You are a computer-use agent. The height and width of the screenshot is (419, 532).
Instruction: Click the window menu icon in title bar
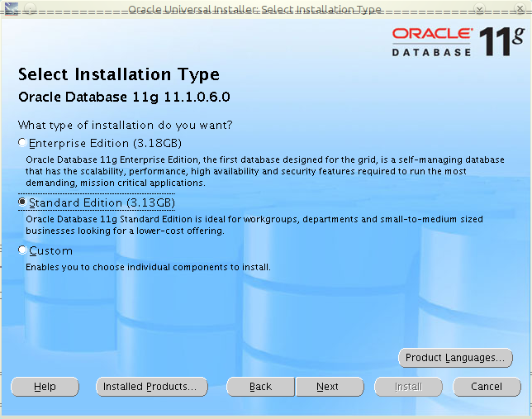click(x=12, y=8)
